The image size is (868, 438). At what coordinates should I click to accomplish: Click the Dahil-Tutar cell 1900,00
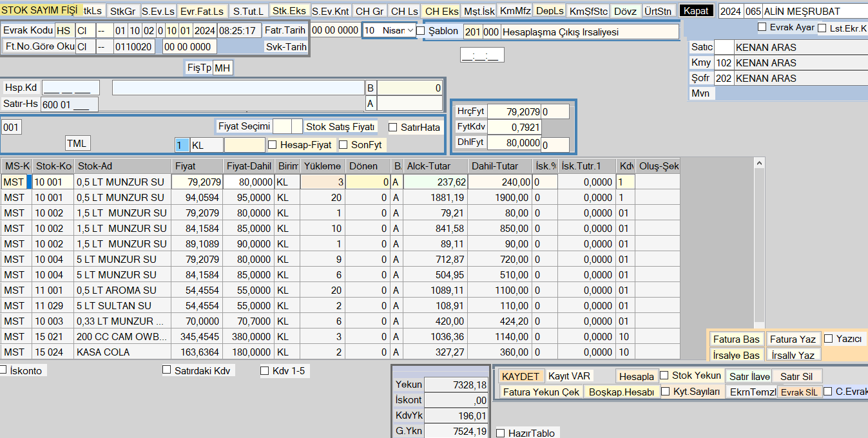501,197
